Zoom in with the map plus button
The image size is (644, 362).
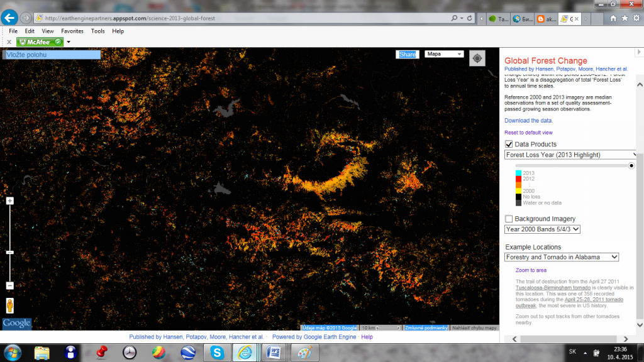[10, 200]
